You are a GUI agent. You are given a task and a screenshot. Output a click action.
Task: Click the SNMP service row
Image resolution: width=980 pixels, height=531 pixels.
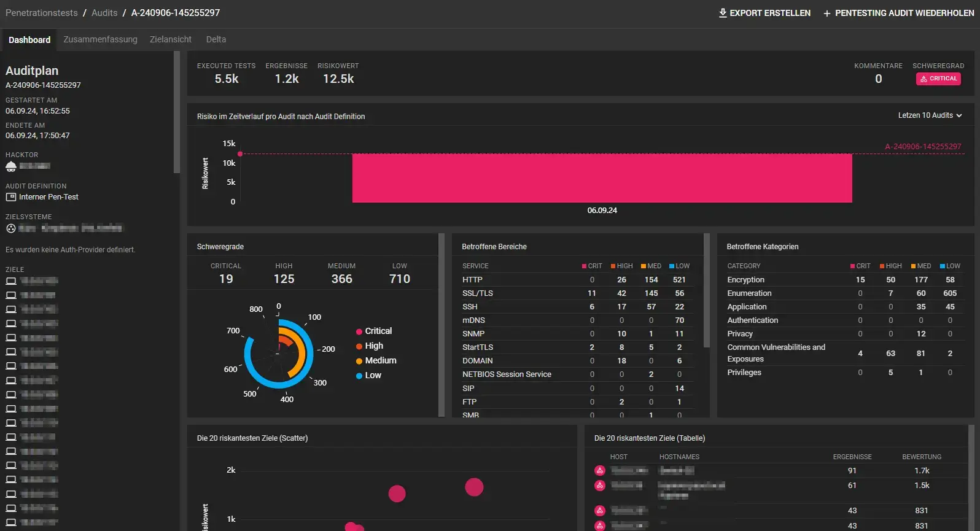click(x=577, y=334)
